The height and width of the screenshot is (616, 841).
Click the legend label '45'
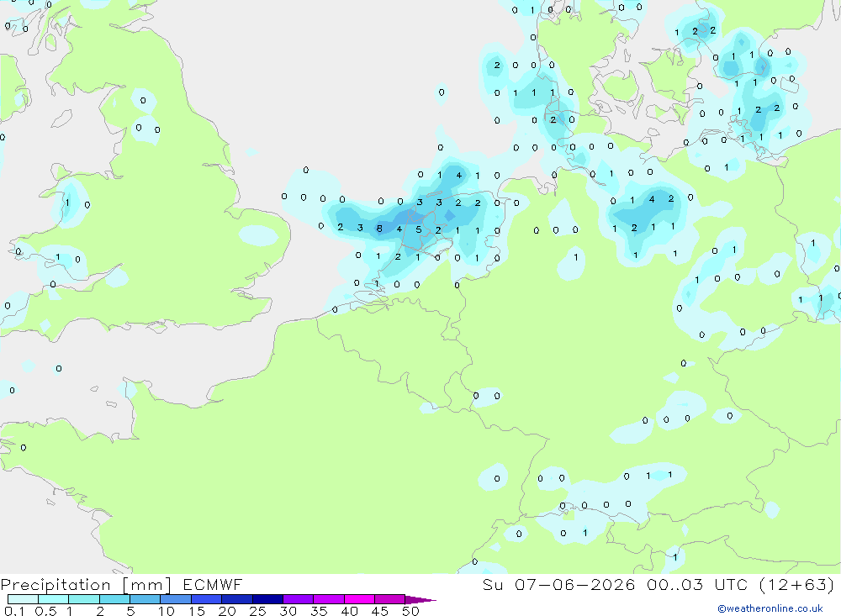pos(380,611)
